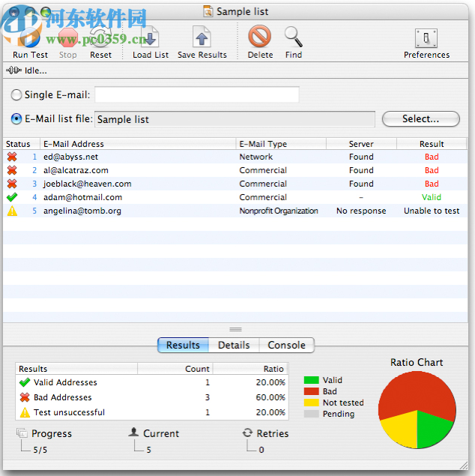Click the green check icon for adam@hotmail.com
The width and height of the screenshot is (475, 476).
12,197
